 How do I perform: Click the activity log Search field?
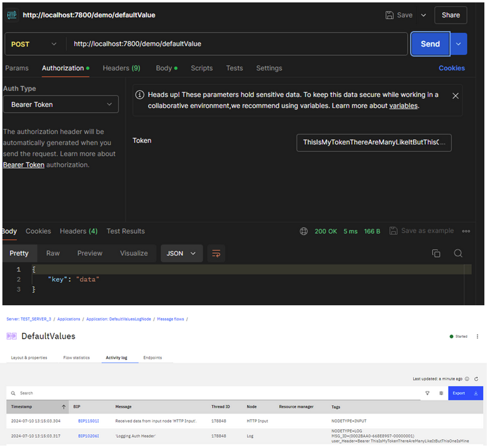214,393
